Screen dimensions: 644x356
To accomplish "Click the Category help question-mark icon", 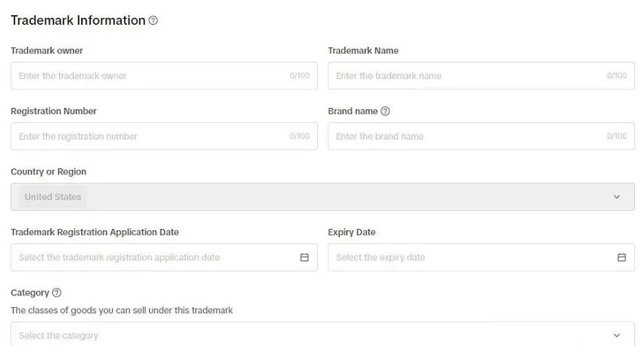I will click(56, 293).
